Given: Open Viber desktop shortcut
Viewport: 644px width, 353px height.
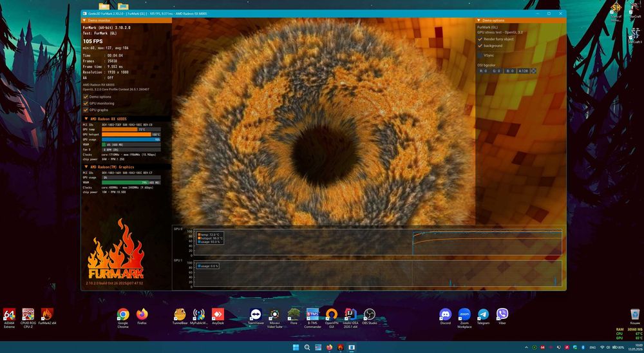Looking at the screenshot, I should [502, 317].
